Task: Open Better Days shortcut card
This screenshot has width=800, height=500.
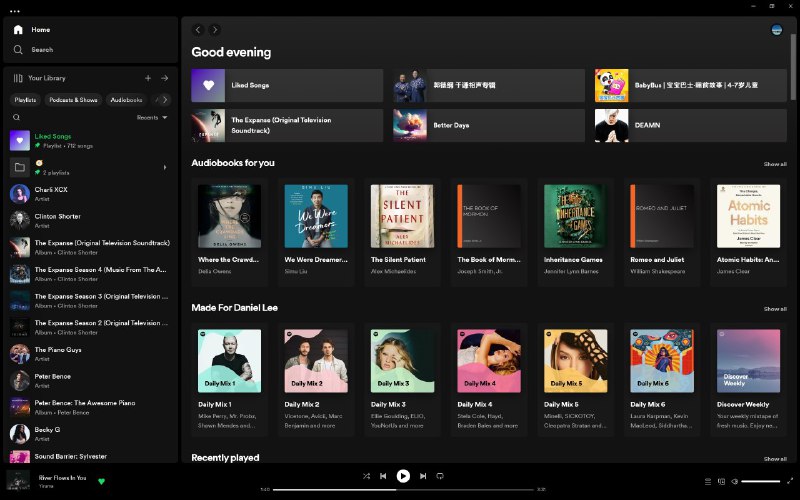Action: click(x=489, y=125)
